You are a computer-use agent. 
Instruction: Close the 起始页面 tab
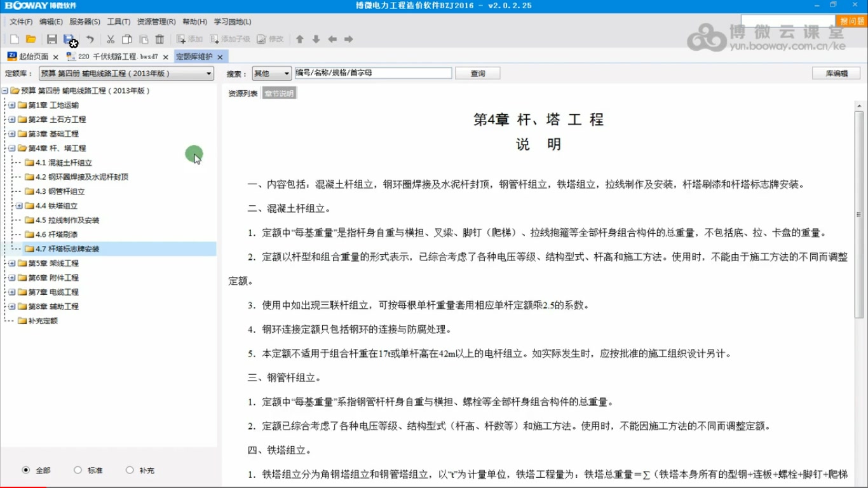[x=56, y=57]
